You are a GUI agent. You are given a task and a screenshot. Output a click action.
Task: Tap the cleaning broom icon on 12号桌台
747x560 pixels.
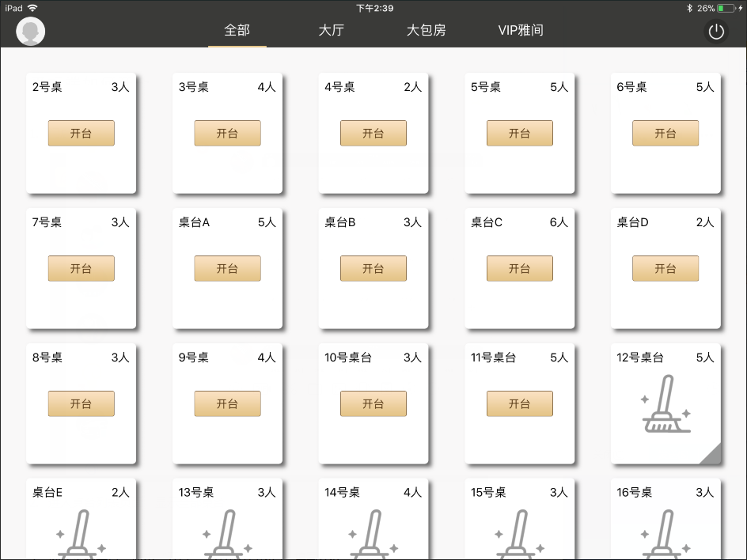point(665,404)
